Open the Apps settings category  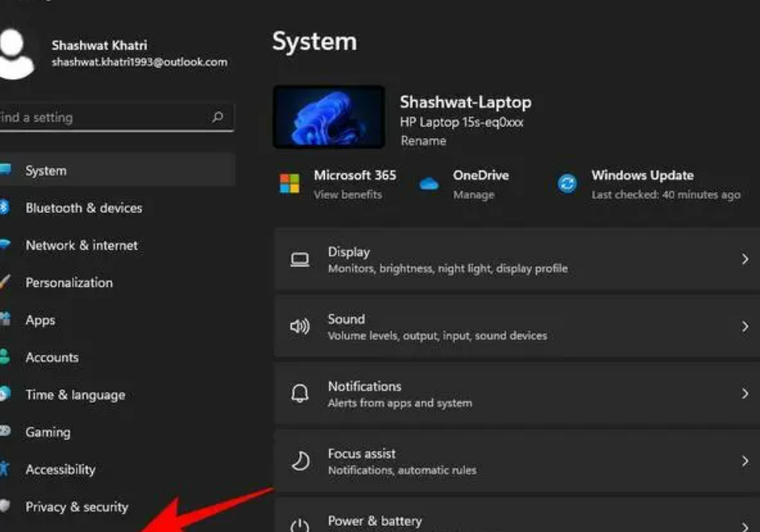click(118, 320)
